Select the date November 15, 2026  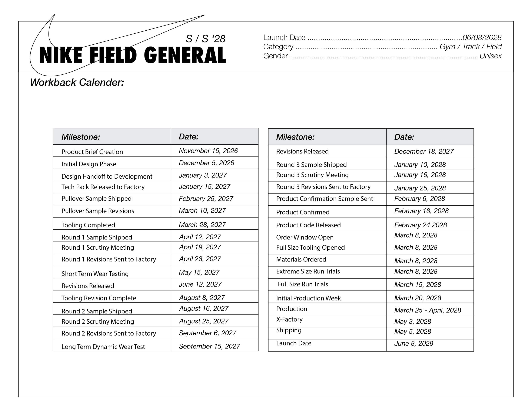coord(208,151)
